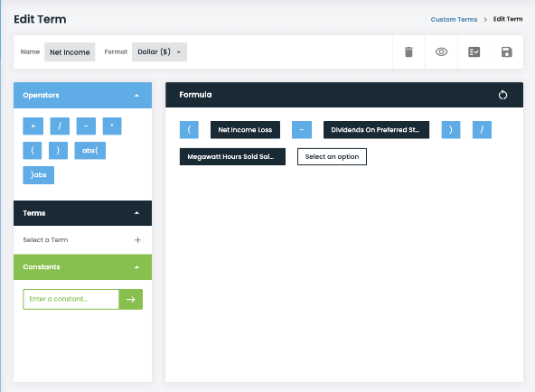Click the Edit Term breadcrumb text
535x392 pixels.
(x=508, y=19)
